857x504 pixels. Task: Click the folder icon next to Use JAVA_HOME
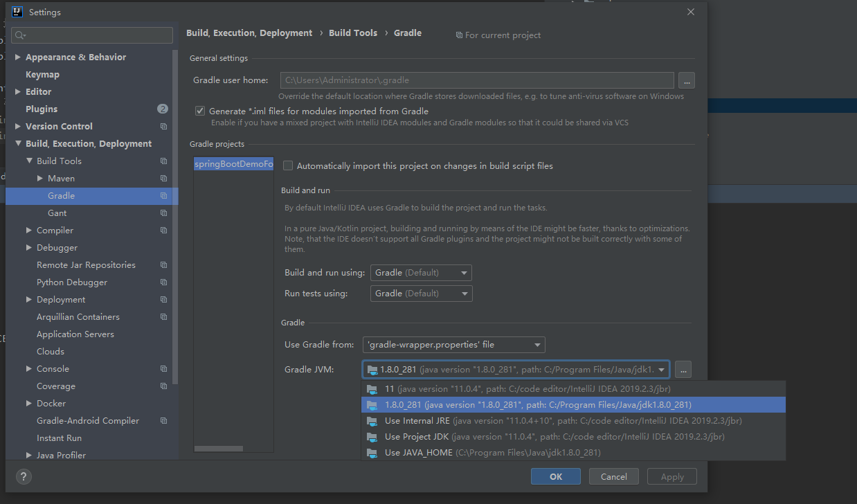pyautogui.click(x=372, y=453)
